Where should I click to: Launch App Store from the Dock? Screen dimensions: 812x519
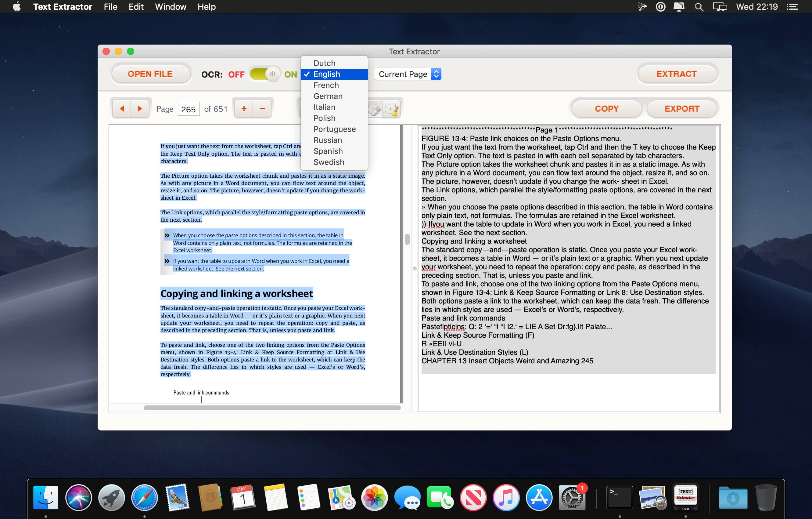click(539, 497)
